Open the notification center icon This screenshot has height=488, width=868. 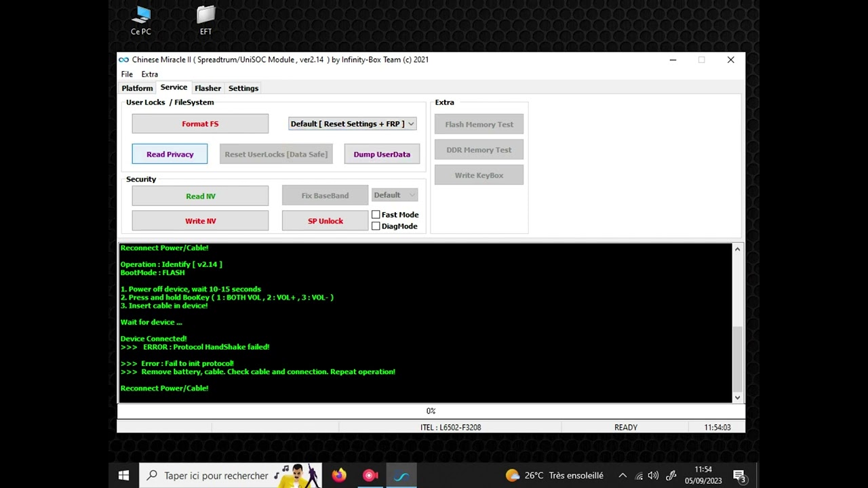(x=740, y=475)
